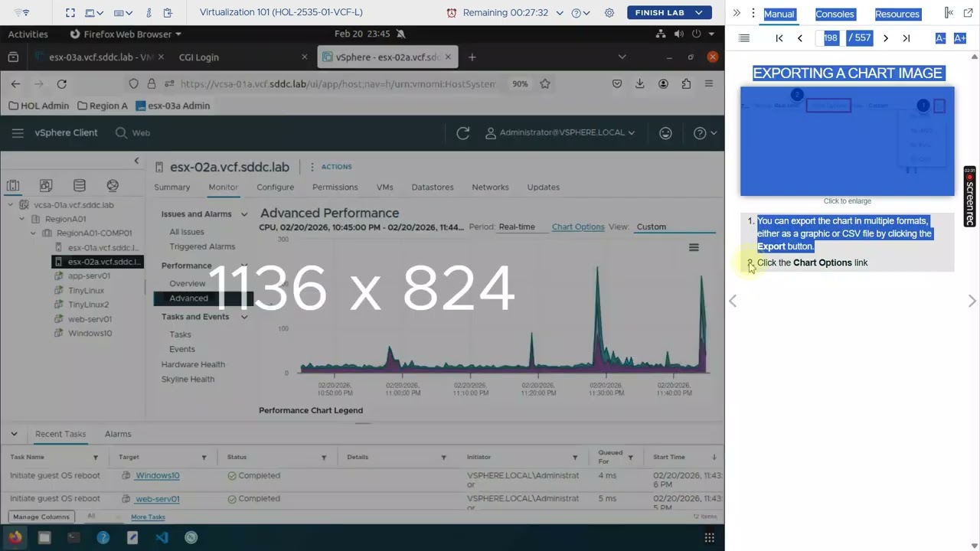The height and width of the screenshot is (551, 980).
Task: Click the vSphere refresh icon
Action: (462, 133)
